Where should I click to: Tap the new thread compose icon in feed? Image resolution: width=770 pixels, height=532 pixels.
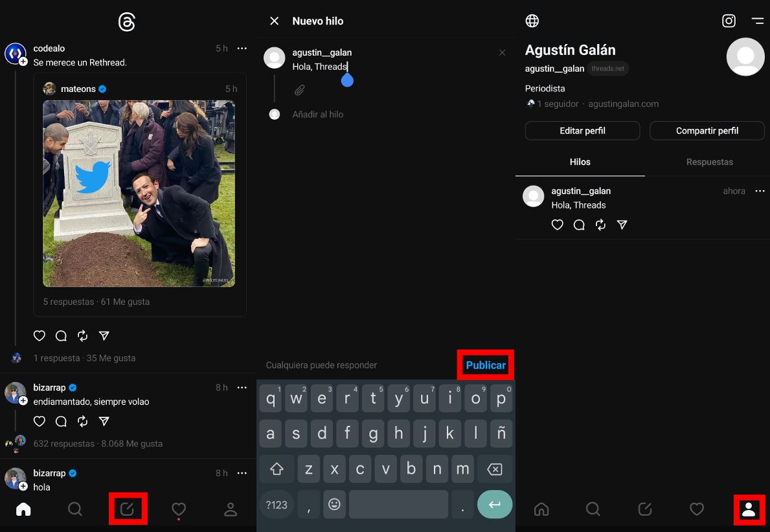(x=127, y=509)
